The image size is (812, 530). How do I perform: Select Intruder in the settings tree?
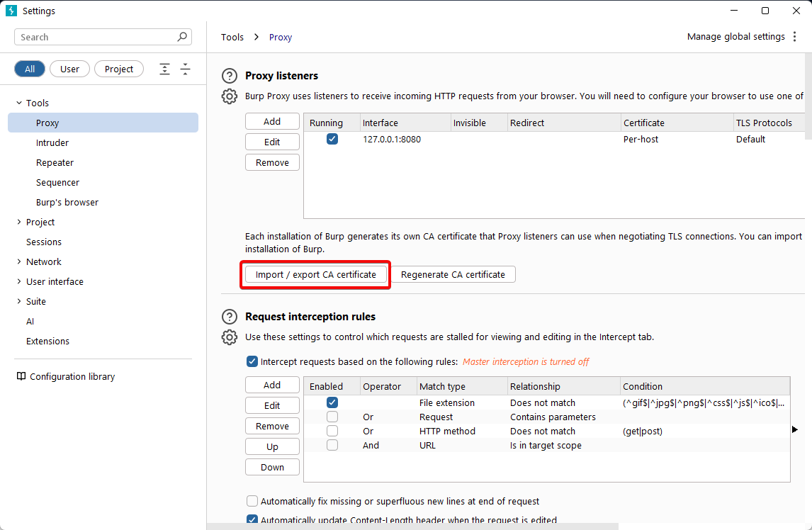click(x=52, y=143)
